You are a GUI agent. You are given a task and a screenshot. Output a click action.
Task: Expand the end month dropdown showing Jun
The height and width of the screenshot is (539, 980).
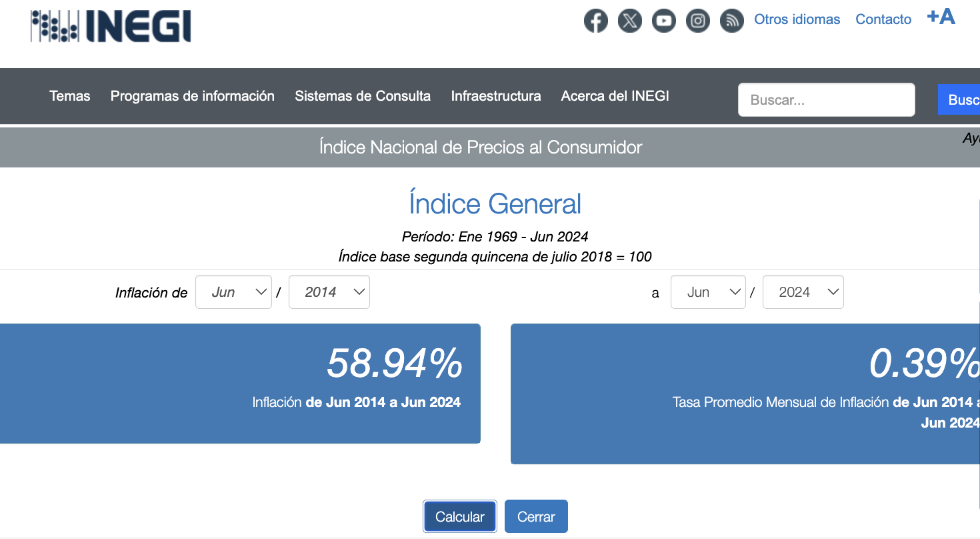(x=709, y=292)
